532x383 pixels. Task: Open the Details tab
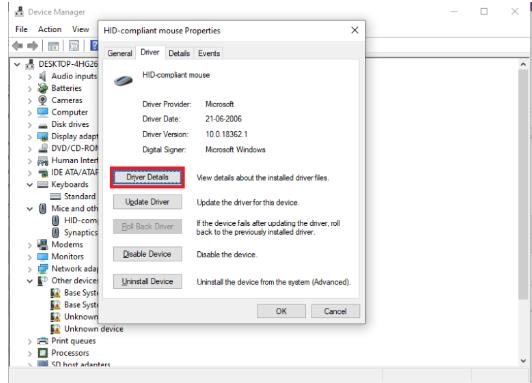[x=179, y=53]
